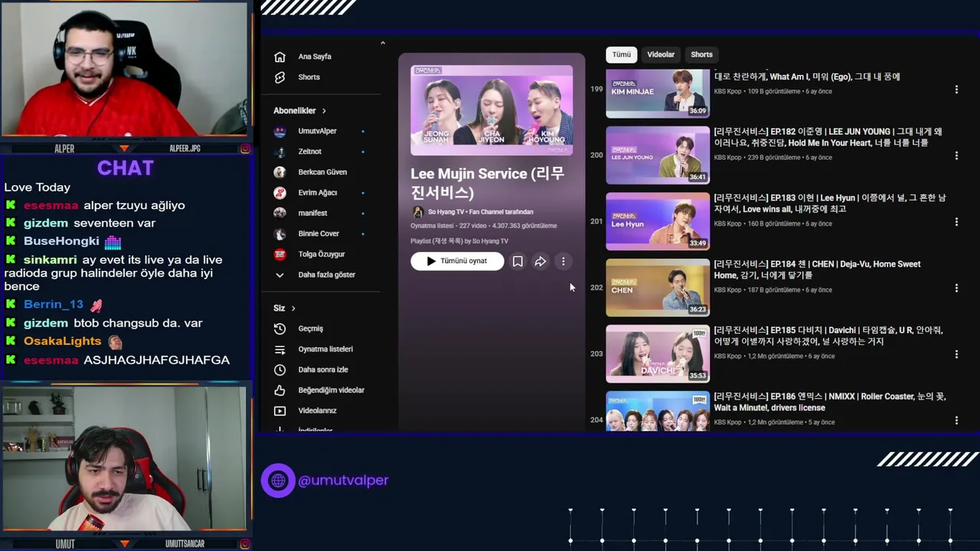Open KIM MINJAE video thumbnail
Screen dimensions: 980x551
click(658, 93)
